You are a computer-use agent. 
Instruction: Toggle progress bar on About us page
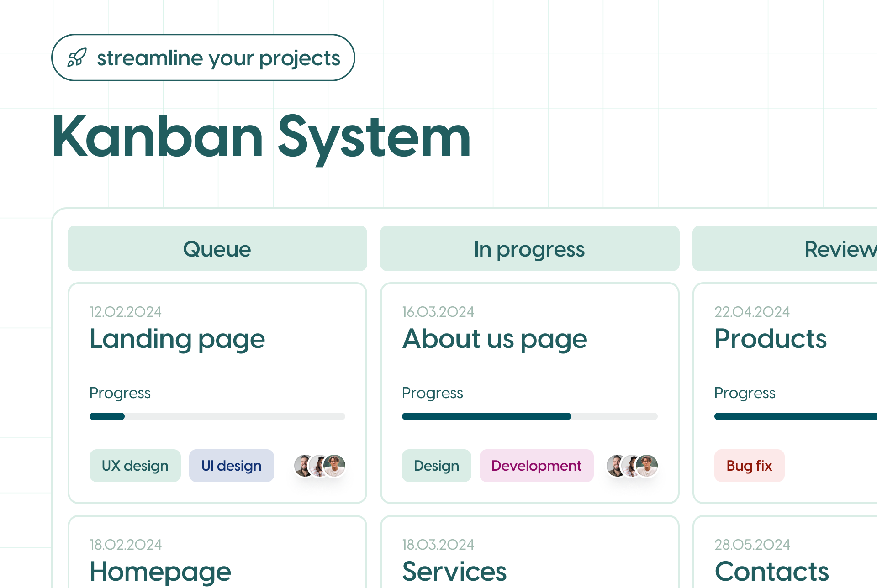click(x=528, y=416)
